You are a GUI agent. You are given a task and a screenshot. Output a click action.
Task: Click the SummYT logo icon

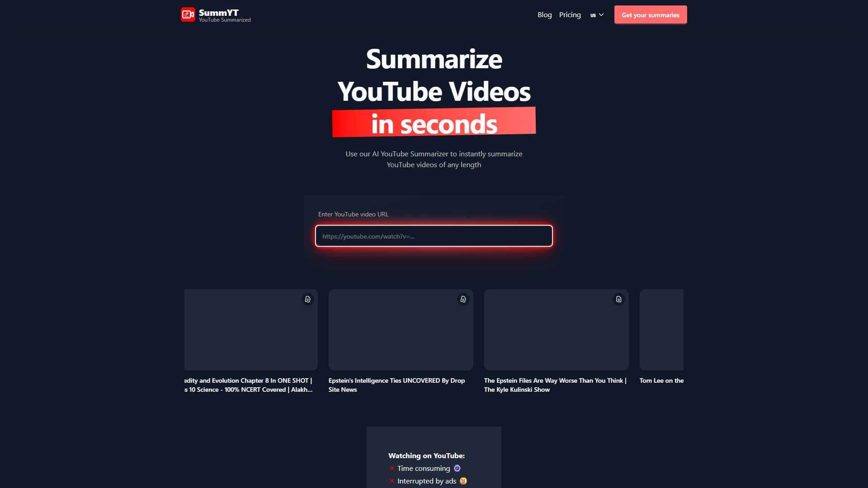[x=188, y=14]
